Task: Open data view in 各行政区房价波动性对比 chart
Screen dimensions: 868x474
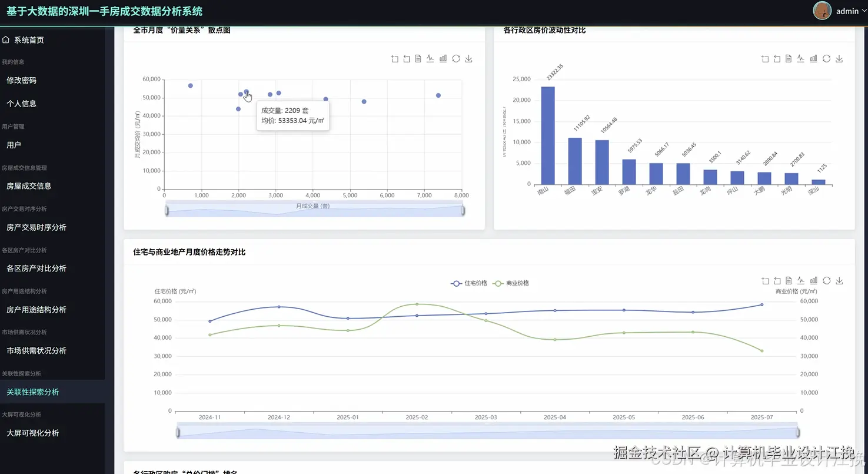Action: pos(788,59)
